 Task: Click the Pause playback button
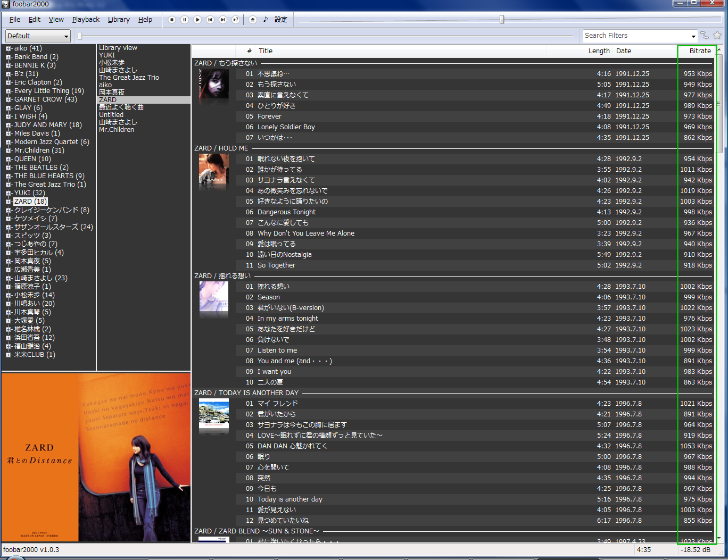[x=185, y=20]
